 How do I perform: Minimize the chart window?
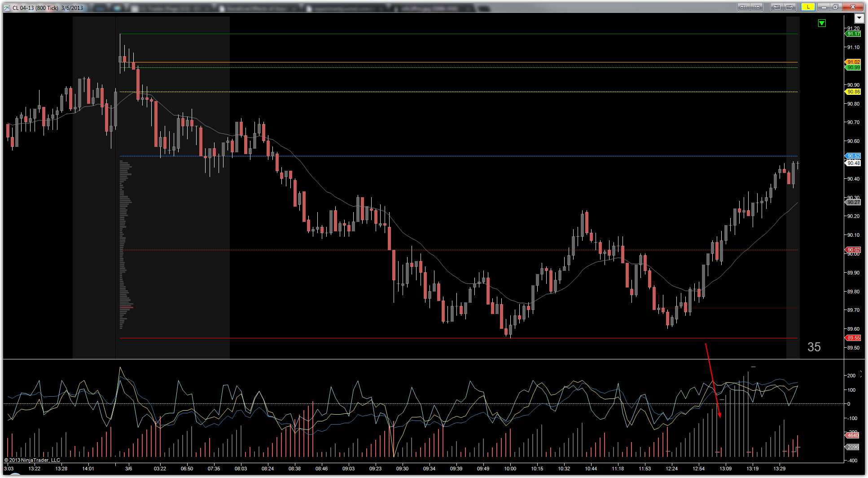(x=824, y=7)
